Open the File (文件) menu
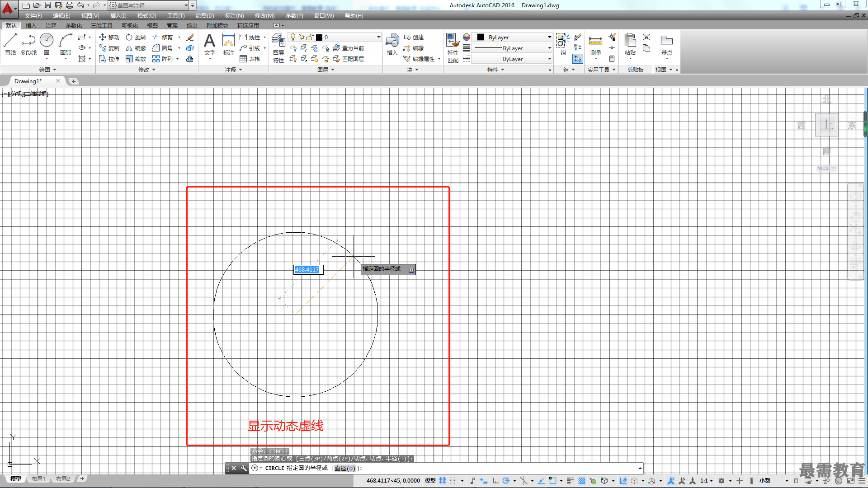868x488 pixels. coord(33,16)
